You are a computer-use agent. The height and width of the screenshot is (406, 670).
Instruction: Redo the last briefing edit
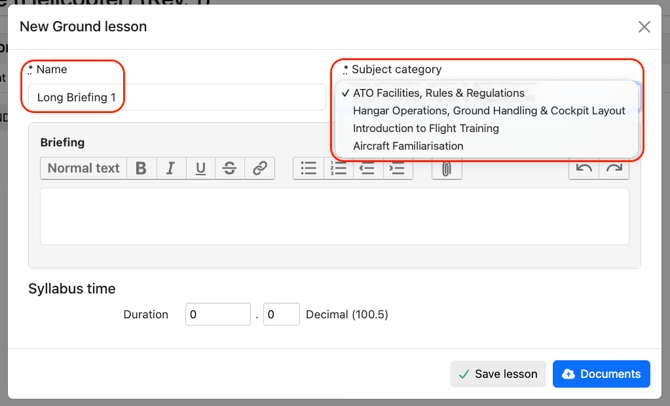(614, 168)
